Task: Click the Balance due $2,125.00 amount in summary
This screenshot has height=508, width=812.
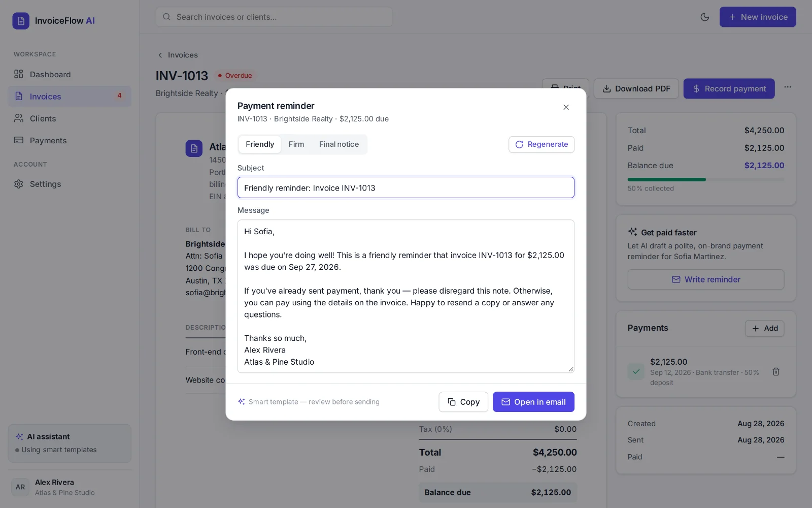Action: 764,166
